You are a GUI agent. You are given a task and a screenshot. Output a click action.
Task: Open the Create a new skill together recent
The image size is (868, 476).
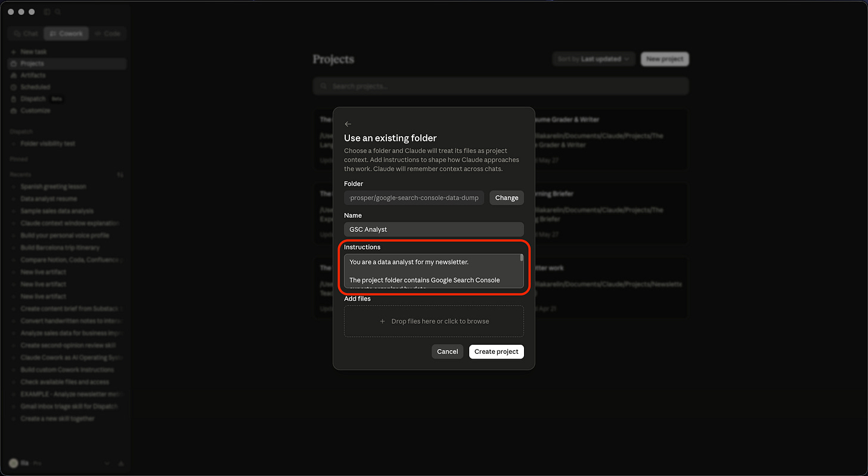[67, 419]
